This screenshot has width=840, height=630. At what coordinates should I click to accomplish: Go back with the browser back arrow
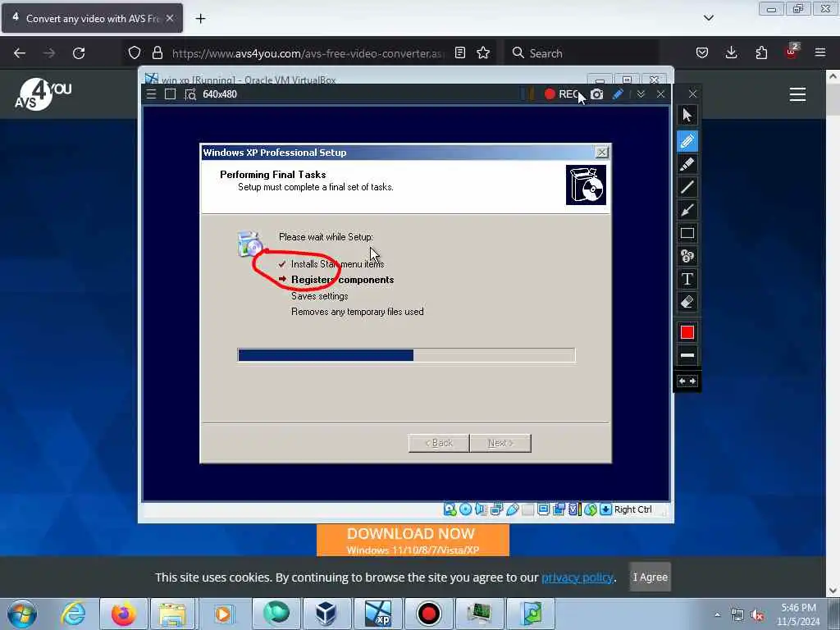click(20, 53)
